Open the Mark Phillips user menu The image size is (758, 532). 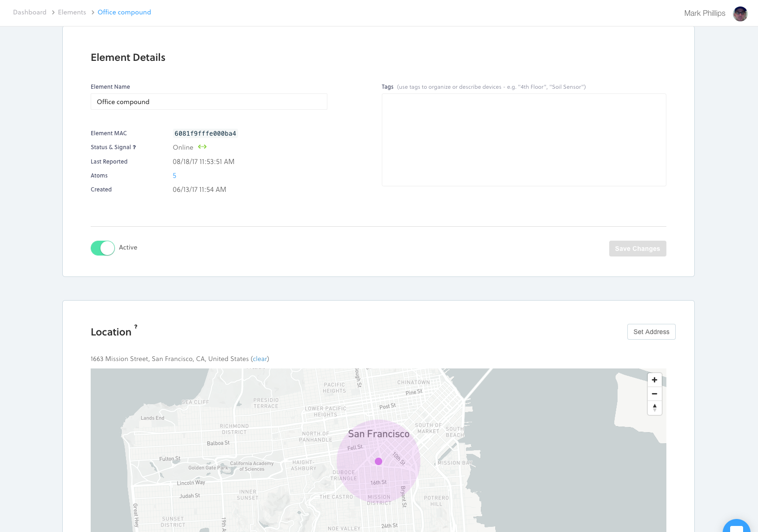[x=705, y=13]
